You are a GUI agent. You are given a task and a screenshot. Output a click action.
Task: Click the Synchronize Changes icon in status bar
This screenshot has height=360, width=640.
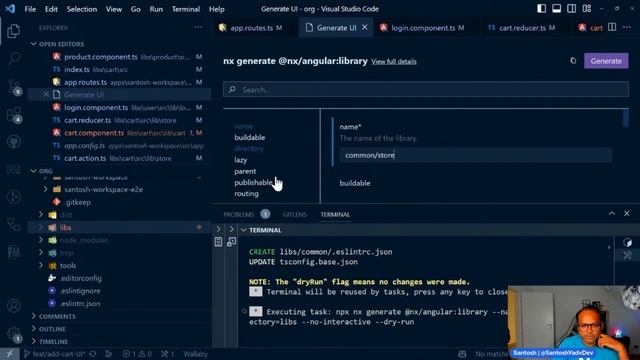[93, 354]
